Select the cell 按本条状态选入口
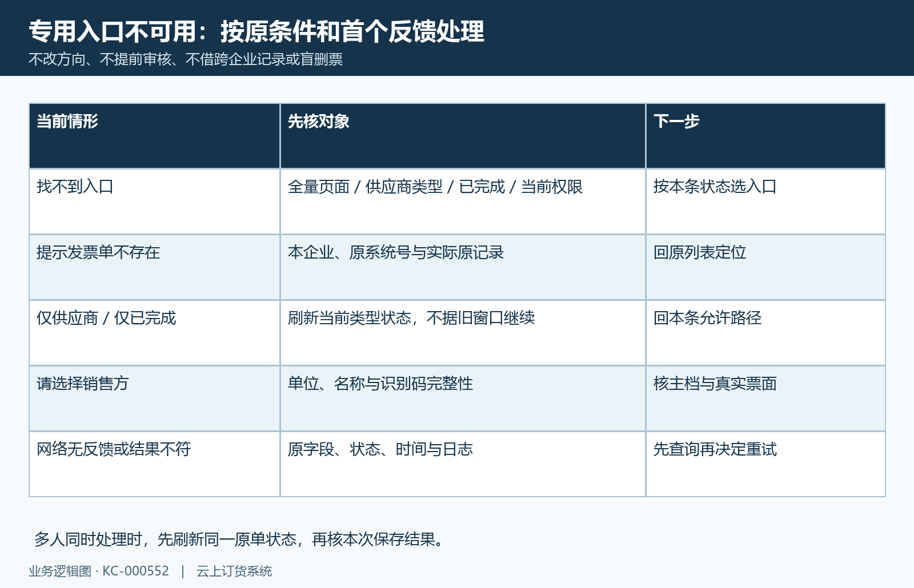 (765, 202)
